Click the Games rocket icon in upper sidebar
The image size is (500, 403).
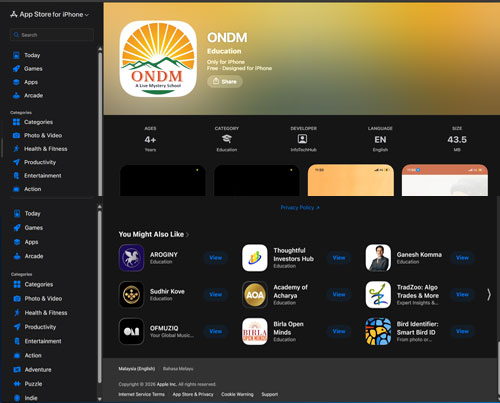pos(16,69)
